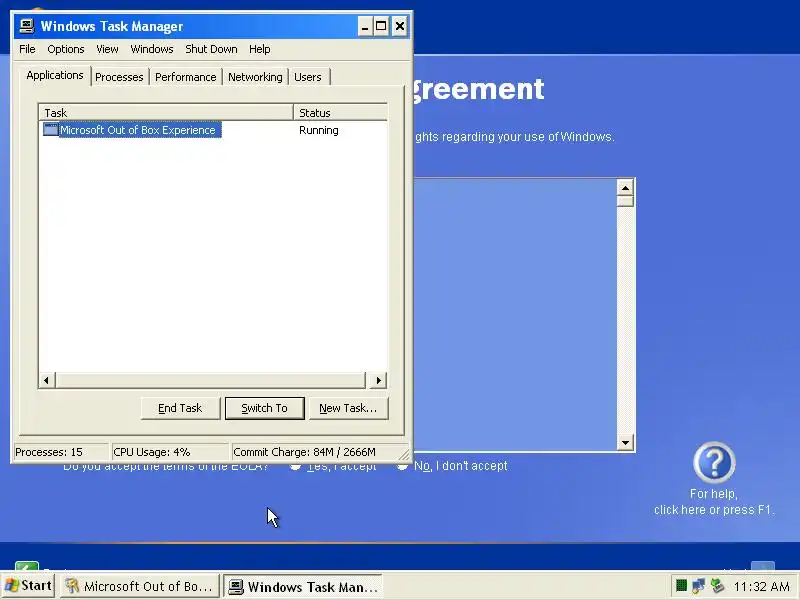Screen dimensions: 800x600
Task: Open the Help menu in Task Manager
Action: pos(260,49)
